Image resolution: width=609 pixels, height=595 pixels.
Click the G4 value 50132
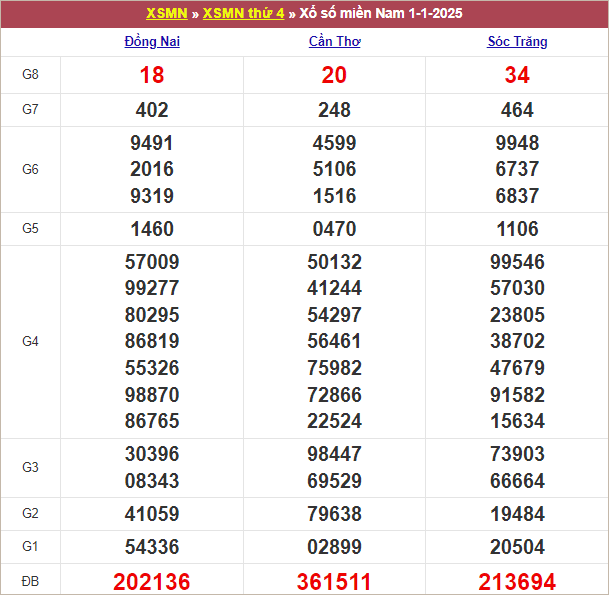tap(334, 262)
